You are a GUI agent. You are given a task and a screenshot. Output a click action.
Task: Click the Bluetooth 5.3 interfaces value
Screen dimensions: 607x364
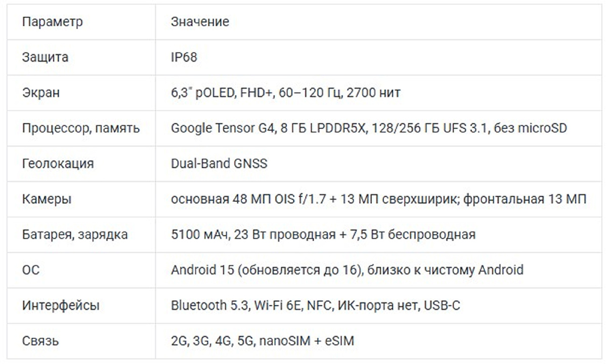coord(315,305)
